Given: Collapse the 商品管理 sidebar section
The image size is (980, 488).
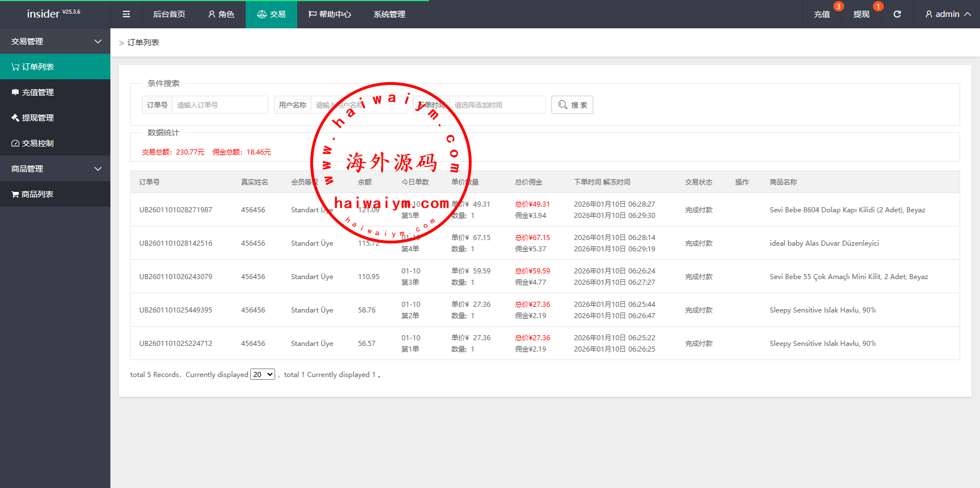Looking at the screenshot, I should [55, 169].
